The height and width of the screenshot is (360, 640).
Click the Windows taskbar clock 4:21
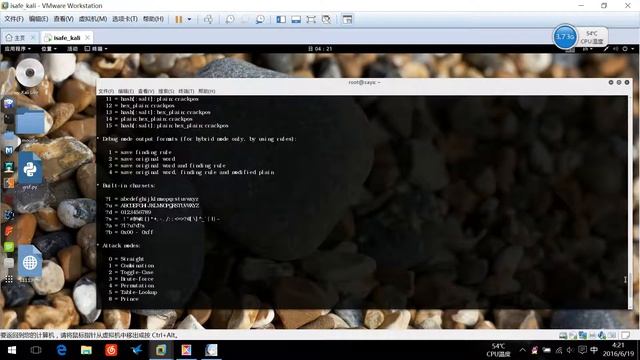click(618, 350)
